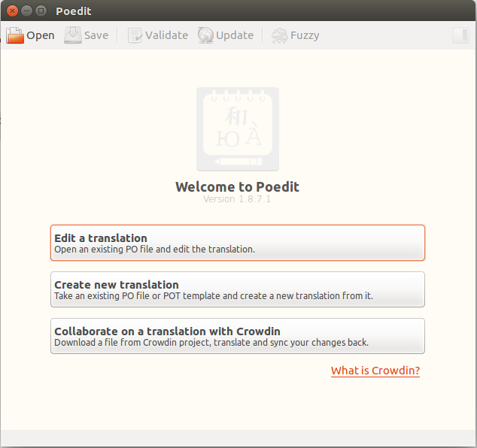Click the Validate text label in toolbar
The image size is (477, 448).
coord(166,35)
